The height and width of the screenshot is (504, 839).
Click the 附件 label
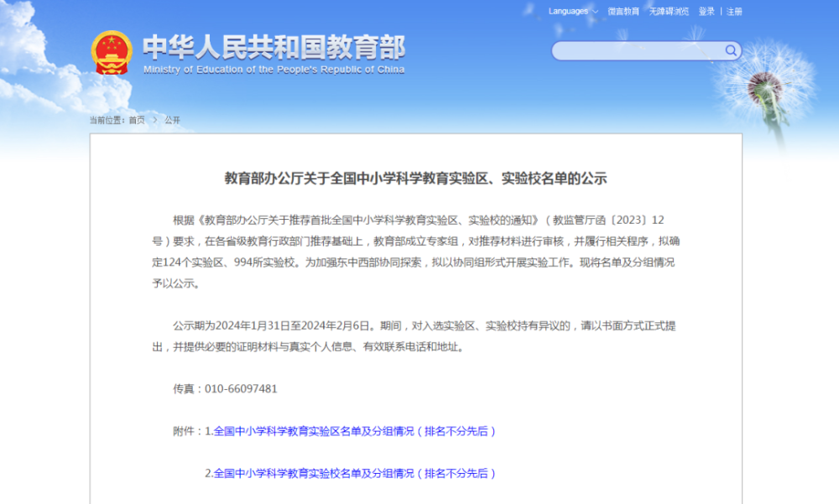(184, 431)
